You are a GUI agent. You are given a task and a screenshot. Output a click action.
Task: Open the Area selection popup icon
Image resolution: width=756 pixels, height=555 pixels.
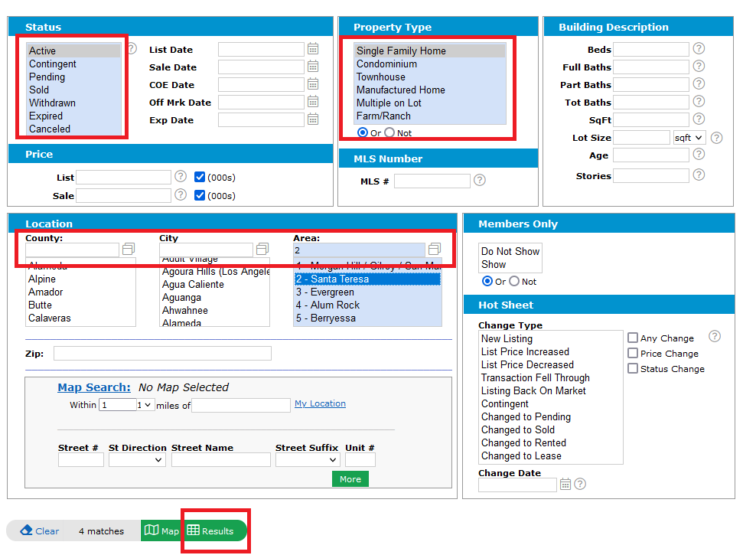coord(435,249)
